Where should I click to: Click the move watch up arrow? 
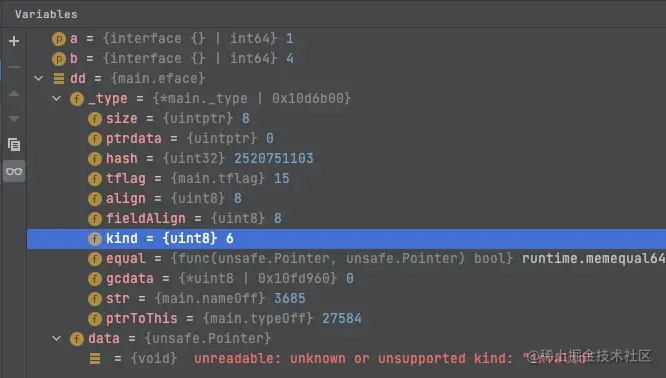click(x=14, y=93)
